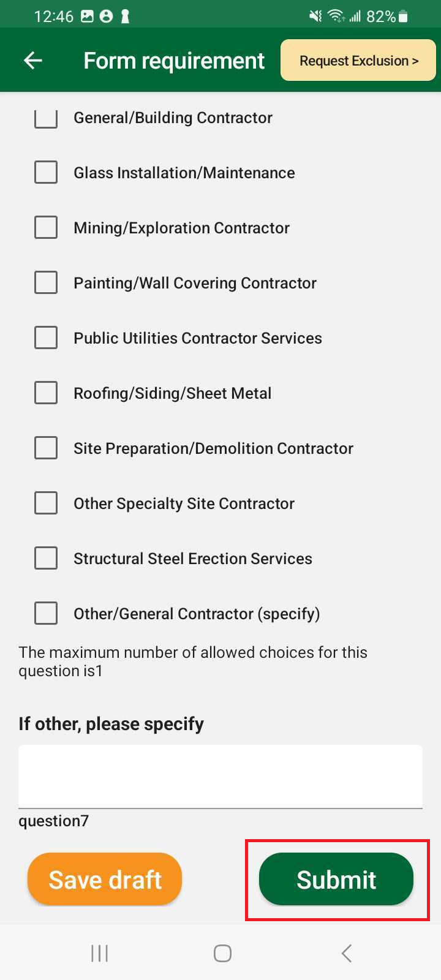The height and width of the screenshot is (980, 441).
Task: Select Structural Steel Erection Services checkbox
Action: click(46, 559)
